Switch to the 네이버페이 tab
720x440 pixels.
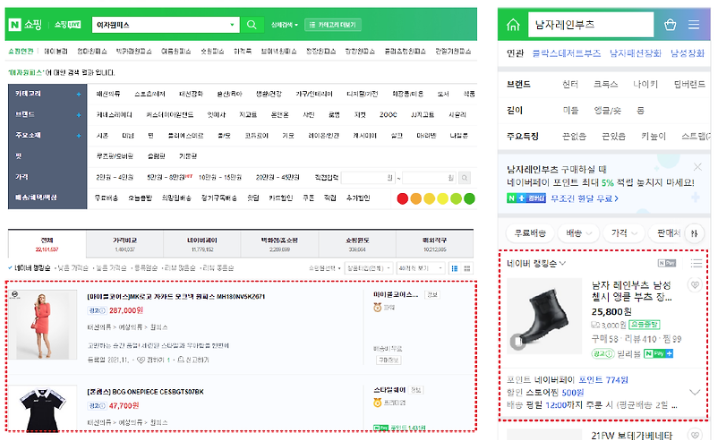(x=202, y=244)
